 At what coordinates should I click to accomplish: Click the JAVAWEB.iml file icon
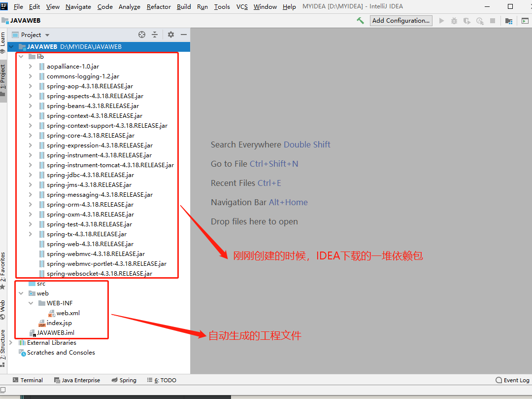point(33,333)
